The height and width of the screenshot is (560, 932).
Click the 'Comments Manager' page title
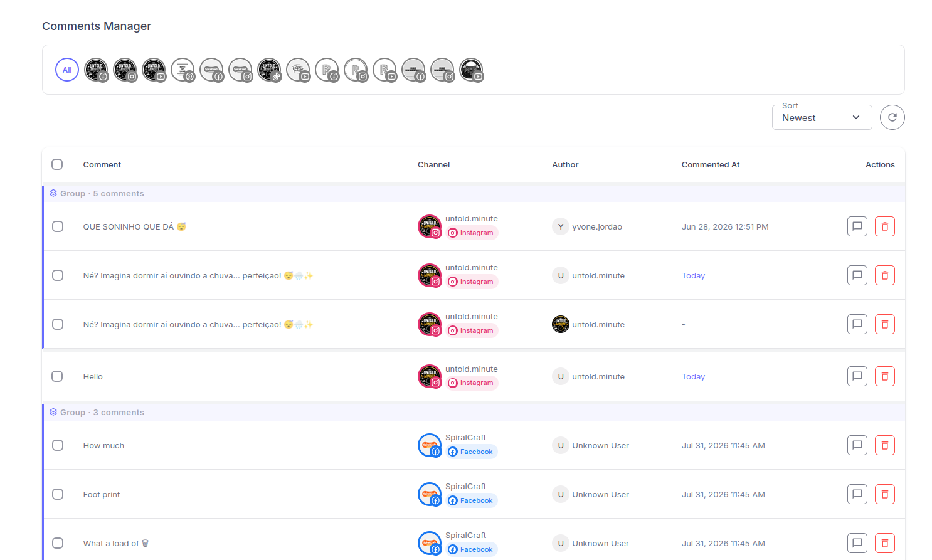97,26
